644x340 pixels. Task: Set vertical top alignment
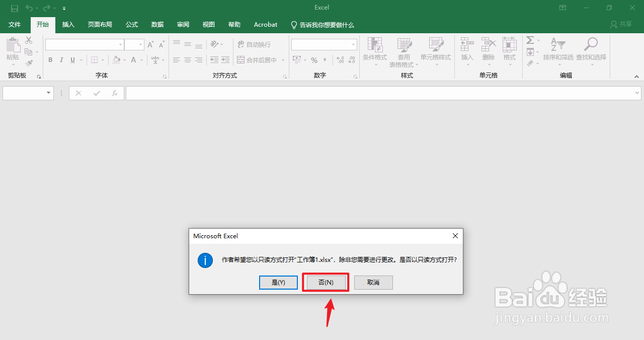click(x=176, y=44)
